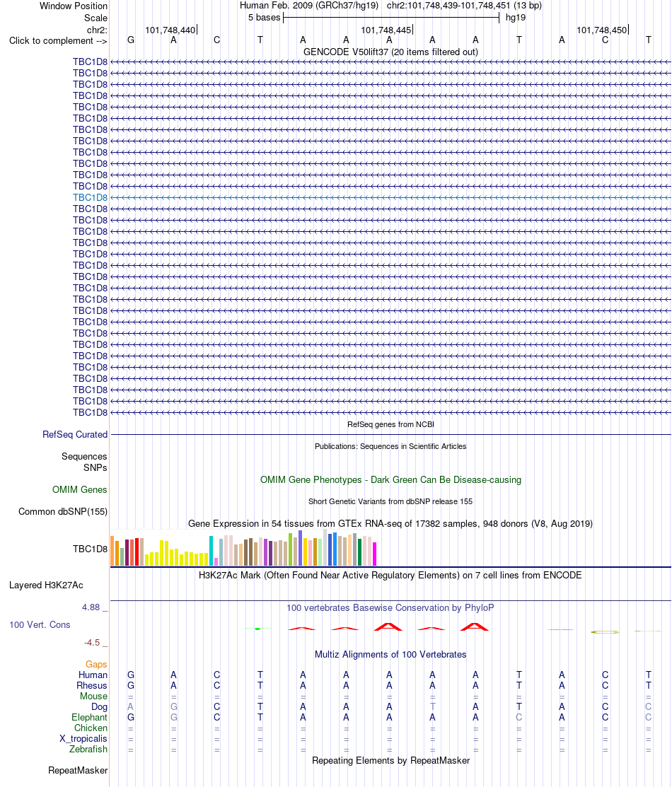This screenshot has height=787, width=672.
Task: Click the 'Layered H3K27Ac' track label
Action: (46, 585)
